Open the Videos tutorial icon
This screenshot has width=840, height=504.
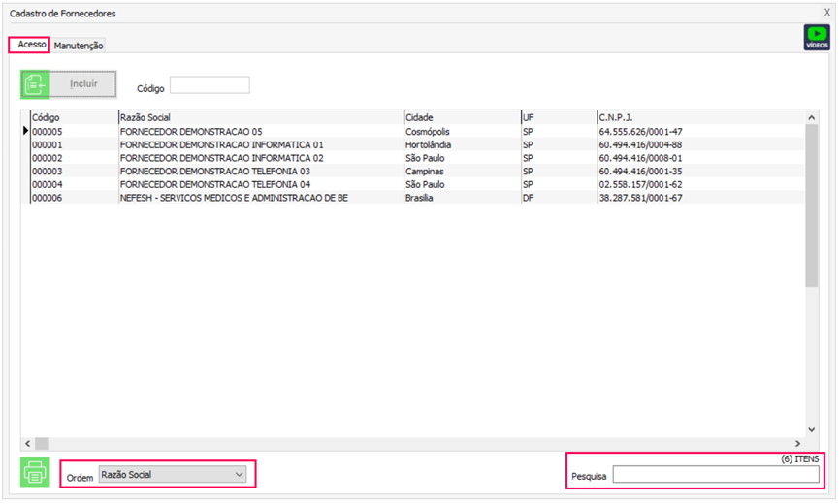tap(817, 37)
